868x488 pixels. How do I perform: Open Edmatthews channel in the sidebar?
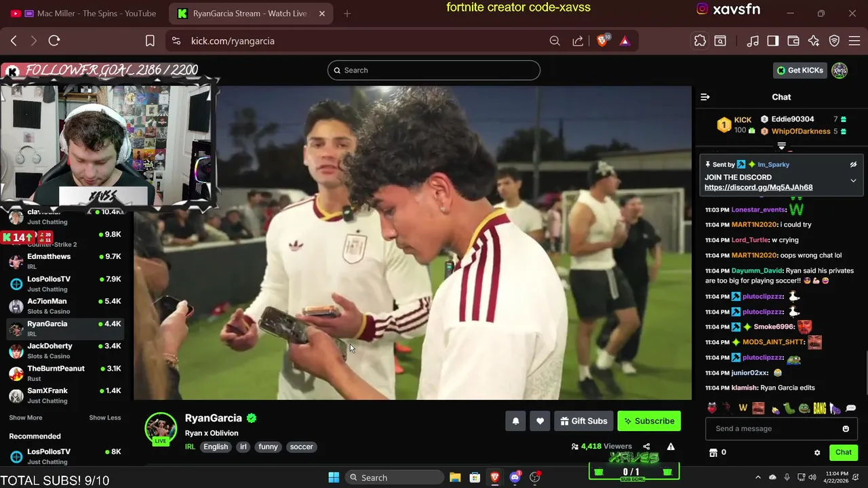point(65,261)
